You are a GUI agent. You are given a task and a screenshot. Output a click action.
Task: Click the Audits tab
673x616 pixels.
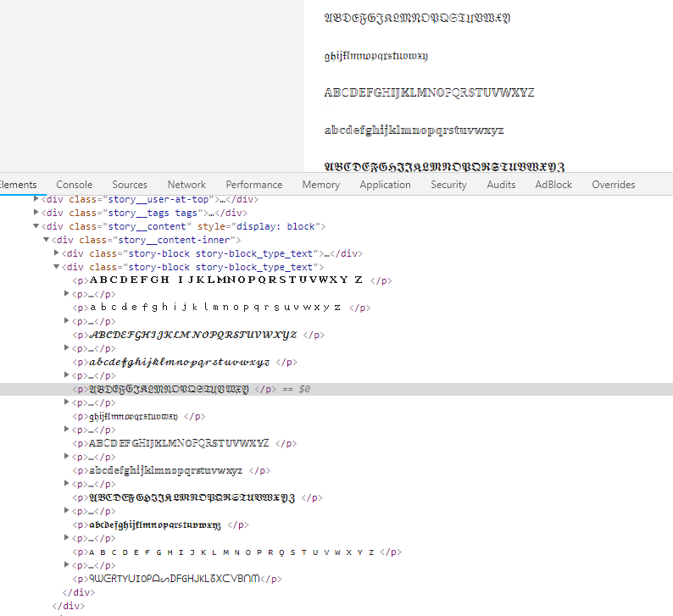pyautogui.click(x=501, y=185)
